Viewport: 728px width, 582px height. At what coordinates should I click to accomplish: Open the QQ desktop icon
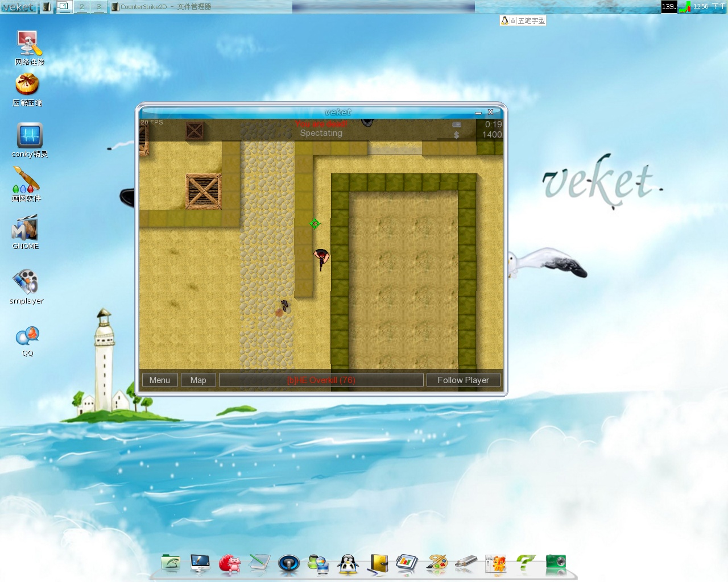click(x=27, y=341)
